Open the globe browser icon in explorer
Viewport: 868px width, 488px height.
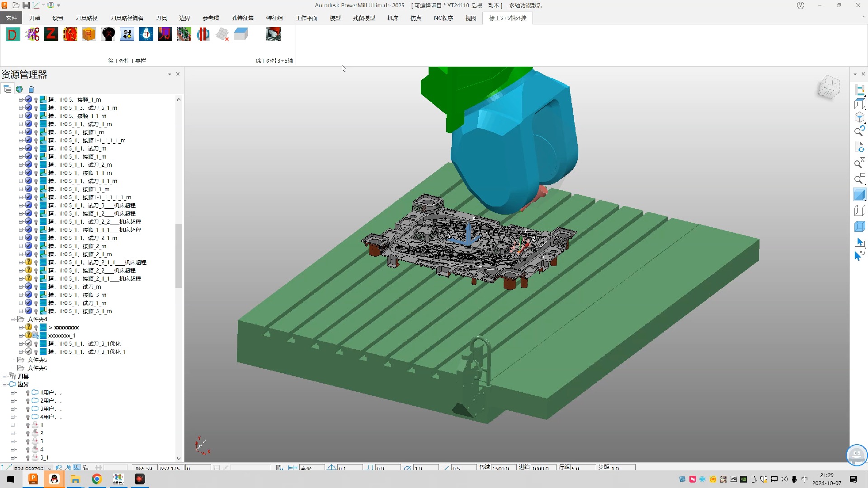tap(19, 89)
